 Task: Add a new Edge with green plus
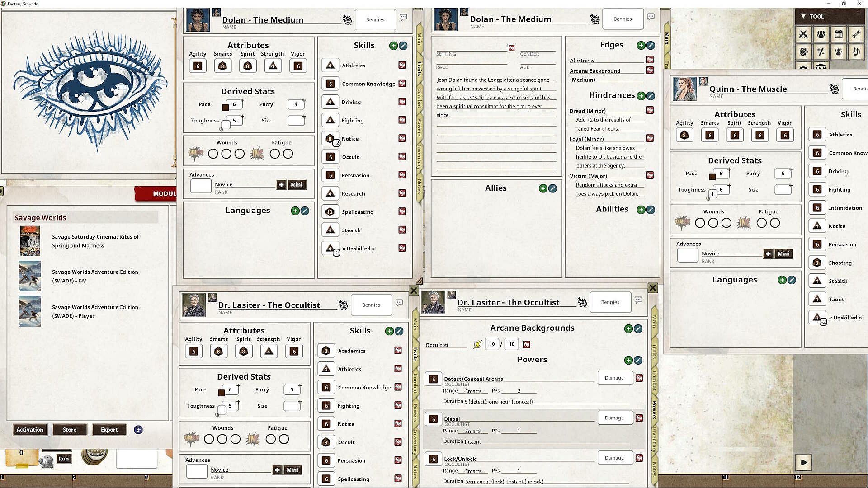641,45
